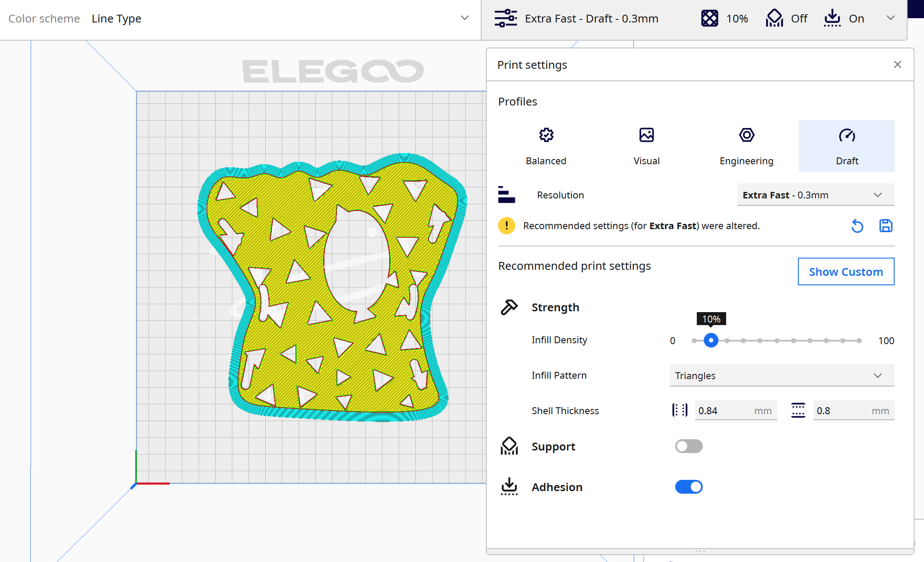
Task: Expand the print settings options dropdown
Action: (890, 18)
